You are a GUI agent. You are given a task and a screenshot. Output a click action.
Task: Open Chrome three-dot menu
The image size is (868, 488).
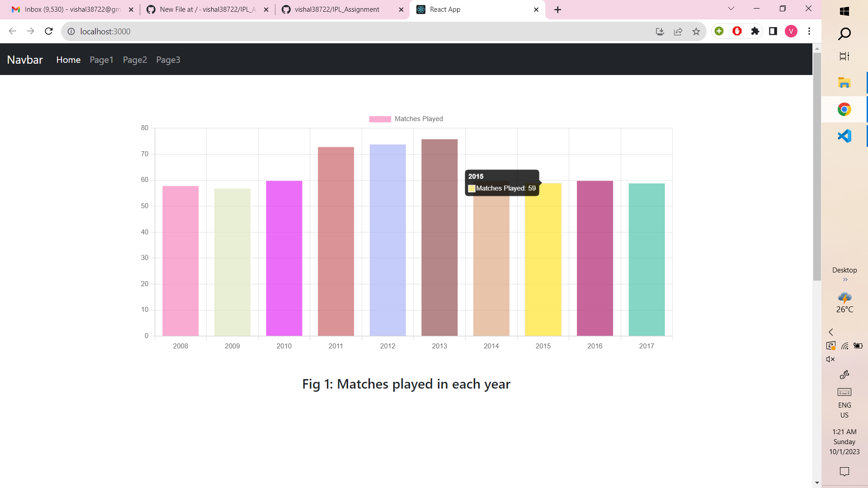coord(809,31)
